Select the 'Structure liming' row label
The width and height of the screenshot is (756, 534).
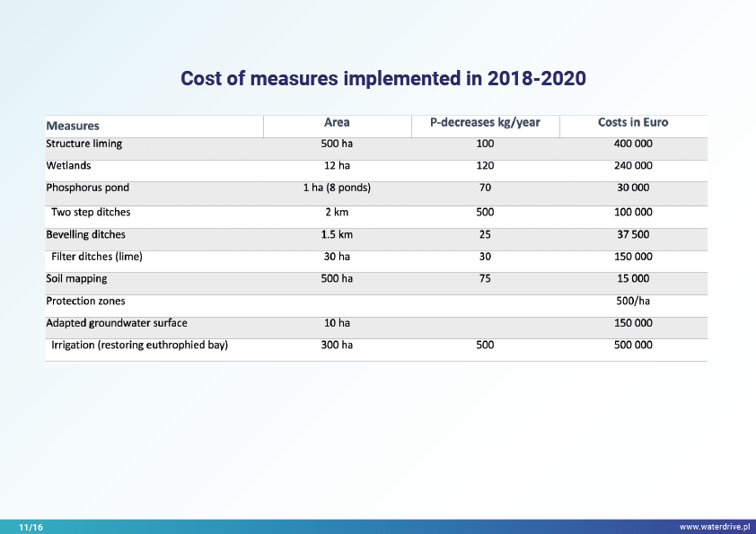pos(84,144)
